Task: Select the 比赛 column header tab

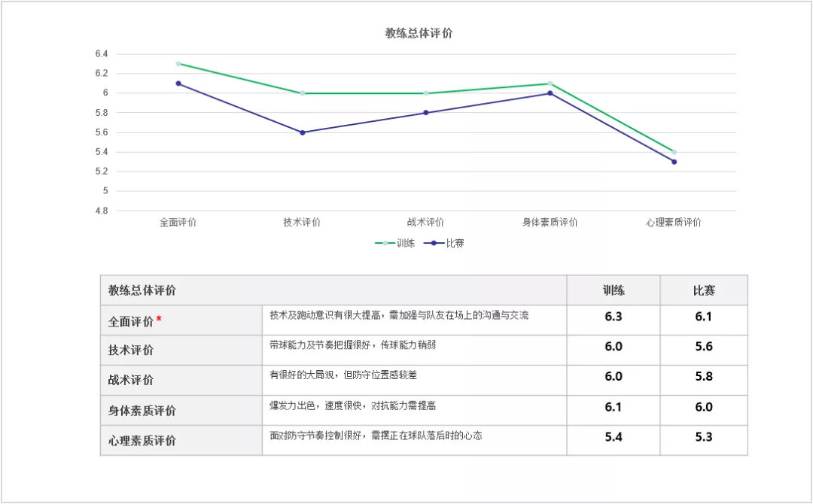Action: pyautogui.click(x=703, y=290)
